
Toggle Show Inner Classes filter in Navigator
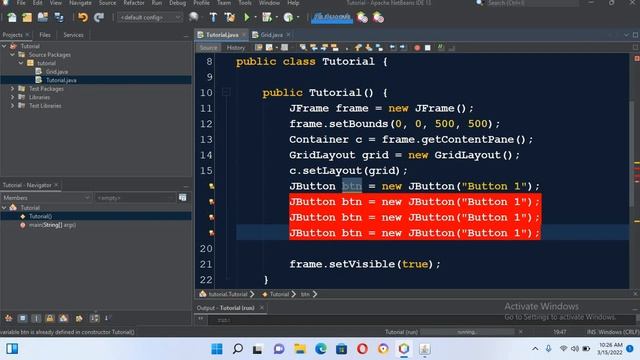coord(64,318)
